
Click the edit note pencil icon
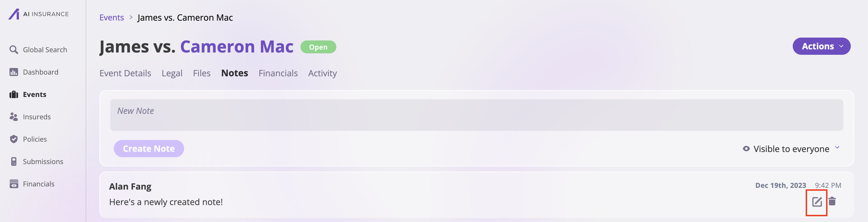click(817, 202)
